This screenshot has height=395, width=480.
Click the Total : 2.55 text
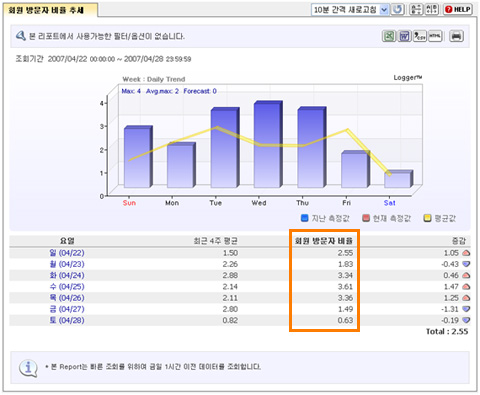coord(447,331)
